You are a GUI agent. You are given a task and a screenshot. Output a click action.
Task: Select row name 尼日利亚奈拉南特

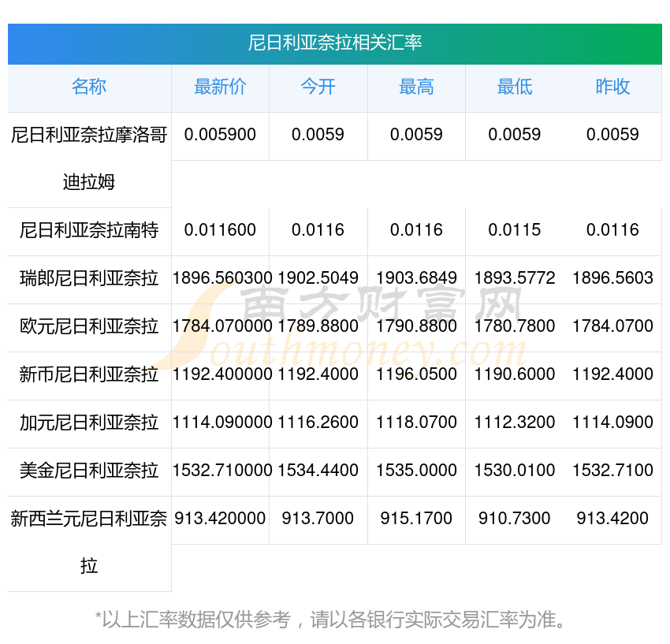pyautogui.click(x=89, y=230)
